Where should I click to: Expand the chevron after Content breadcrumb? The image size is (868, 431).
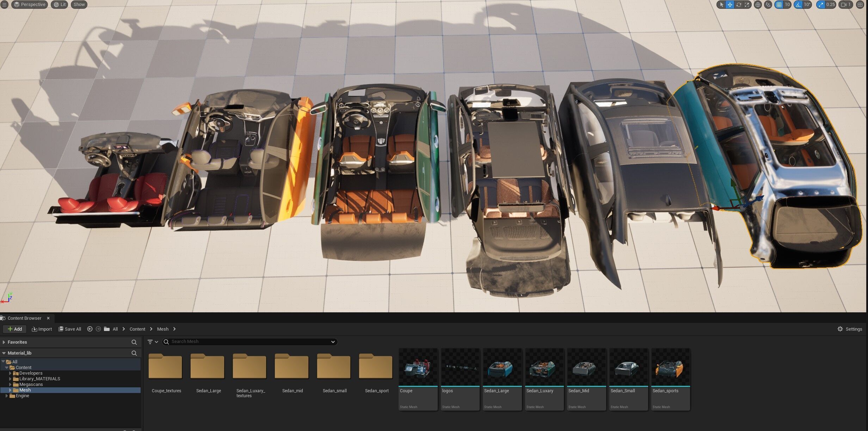(151, 329)
